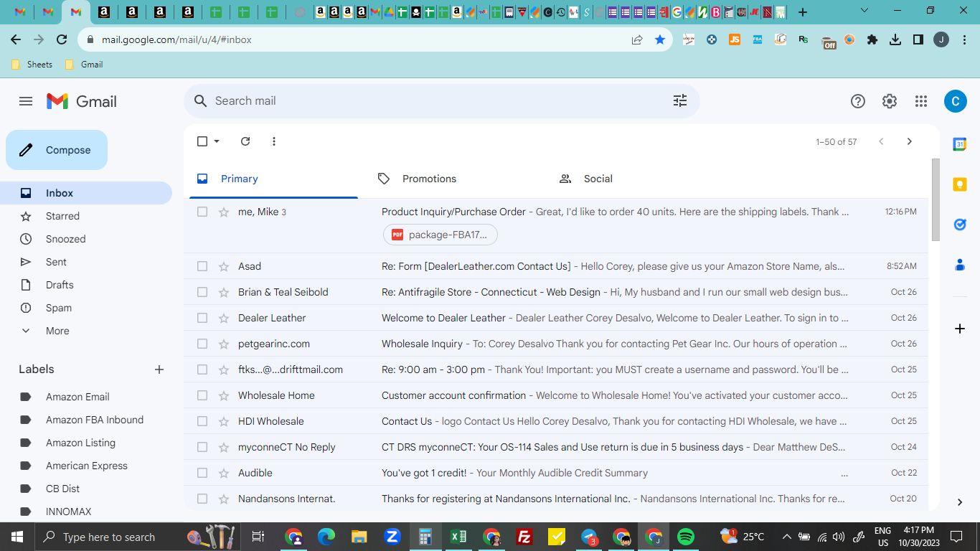Compose a new email
980x551 pixels.
57,150
